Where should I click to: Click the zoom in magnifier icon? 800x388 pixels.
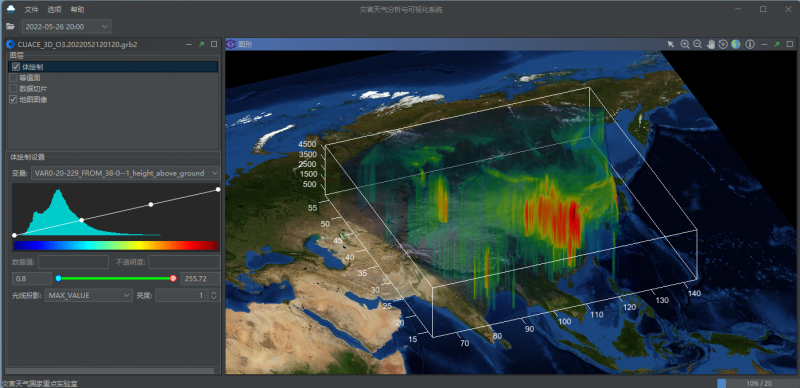(x=685, y=44)
